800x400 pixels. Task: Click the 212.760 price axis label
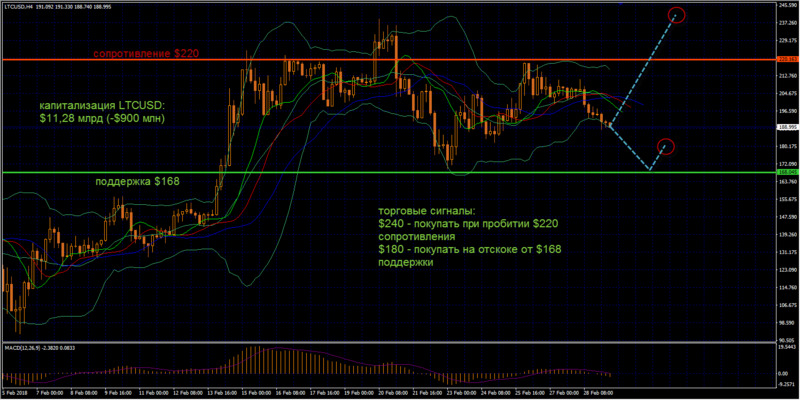(788, 76)
